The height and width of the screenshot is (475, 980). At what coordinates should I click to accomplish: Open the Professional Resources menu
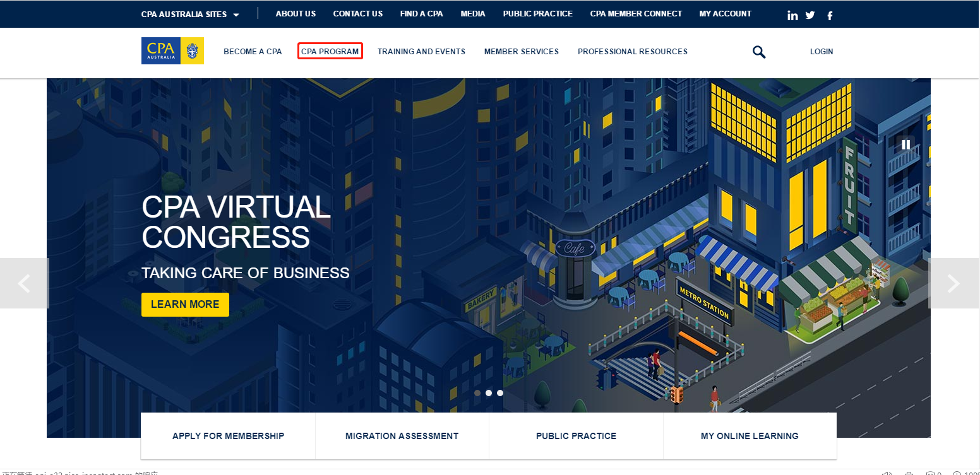(633, 52)
